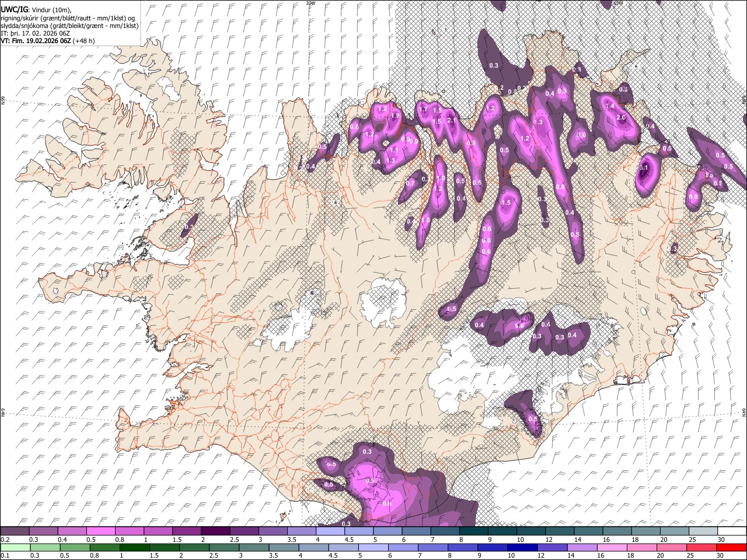Click the 0.5 value on the southeast glacier patch
The image size is (747, 560).
coord(533,419)
